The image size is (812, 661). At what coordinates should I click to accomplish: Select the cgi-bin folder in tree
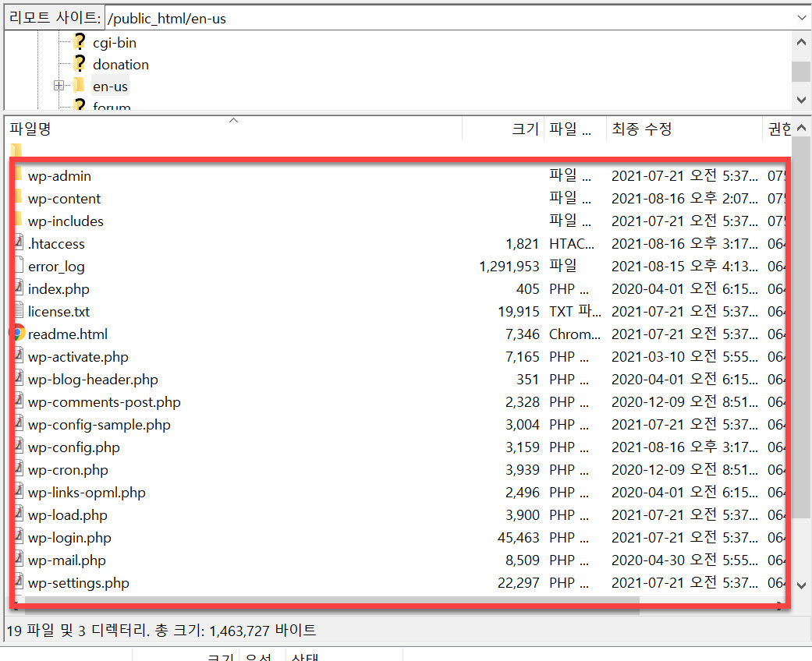[115, 43]
